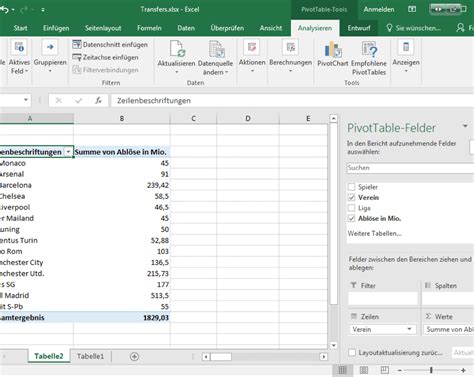Viewport: 474px width, 377px height.
Task: Open the Aktionen ribbon button
Action: pos(252,56)
